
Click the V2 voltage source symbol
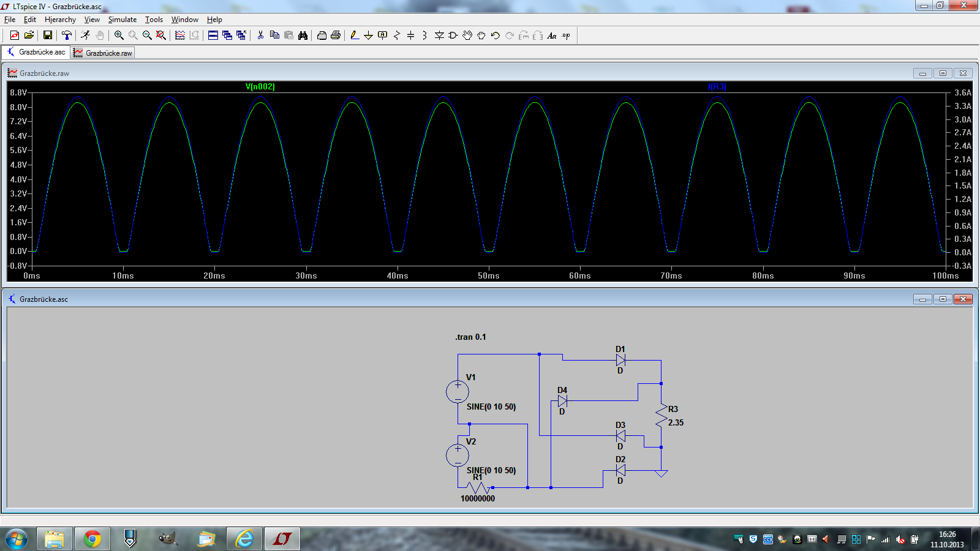coord(458,455)
